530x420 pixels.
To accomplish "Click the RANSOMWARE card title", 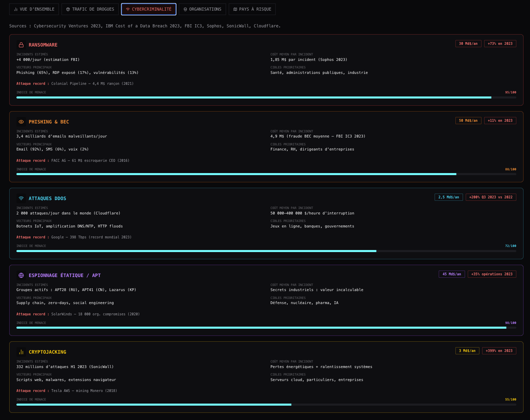I will (43, 45).
